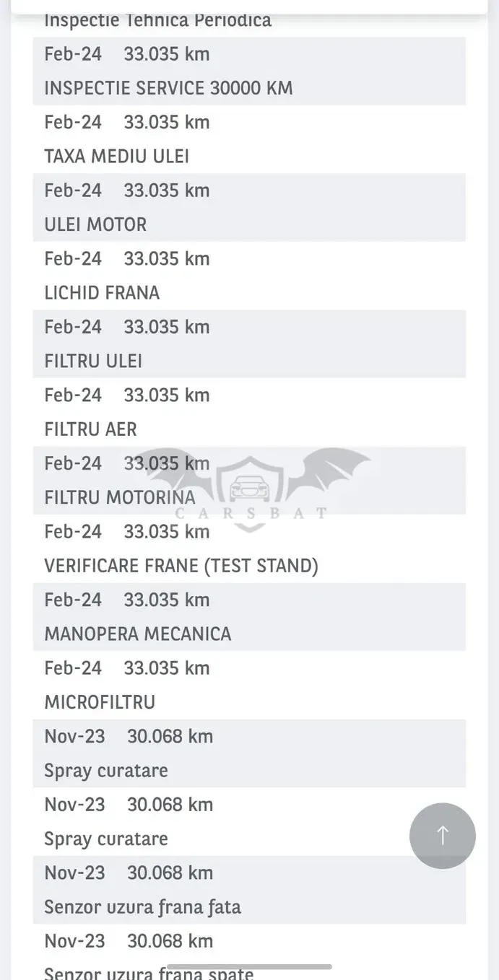This screenshot has width=499, height=980.
Task: Tap the scroll-to-top arrow button
Action: pyautogui.click(x=442, y=835)
